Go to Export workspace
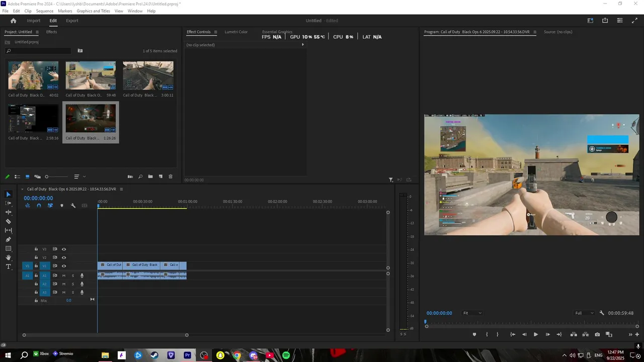Viewport: 644px width, 362px height. click(72, 21)
